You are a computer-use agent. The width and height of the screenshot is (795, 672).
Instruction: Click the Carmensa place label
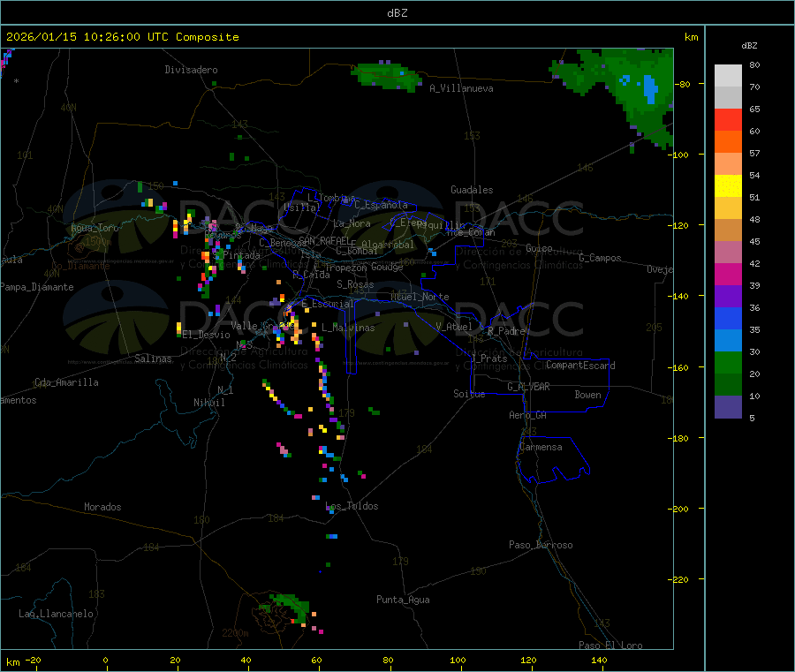tap(541, 447)
